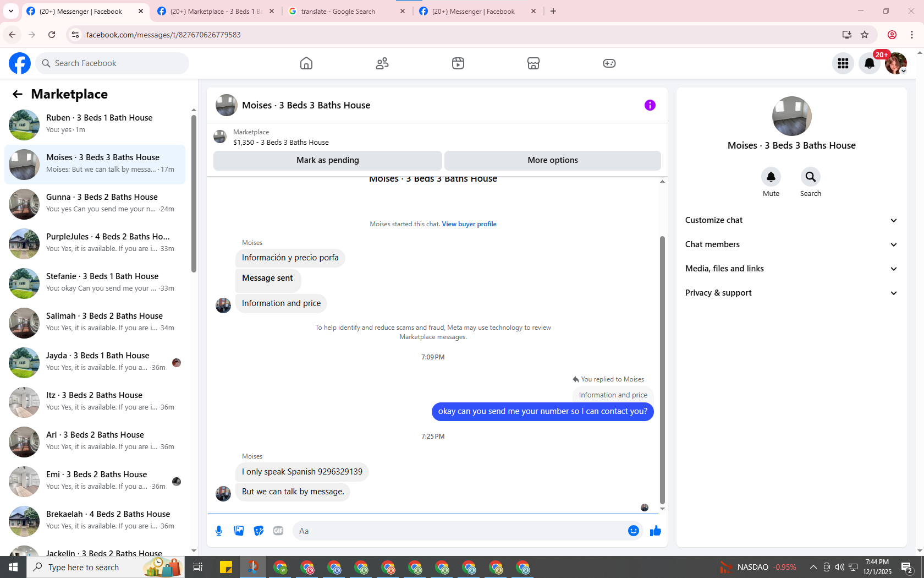This screenshot has height=578, width=924.
Task: Open Itz 3 Beds 2 Baths House chat
Action: click(x=95, y=402)
